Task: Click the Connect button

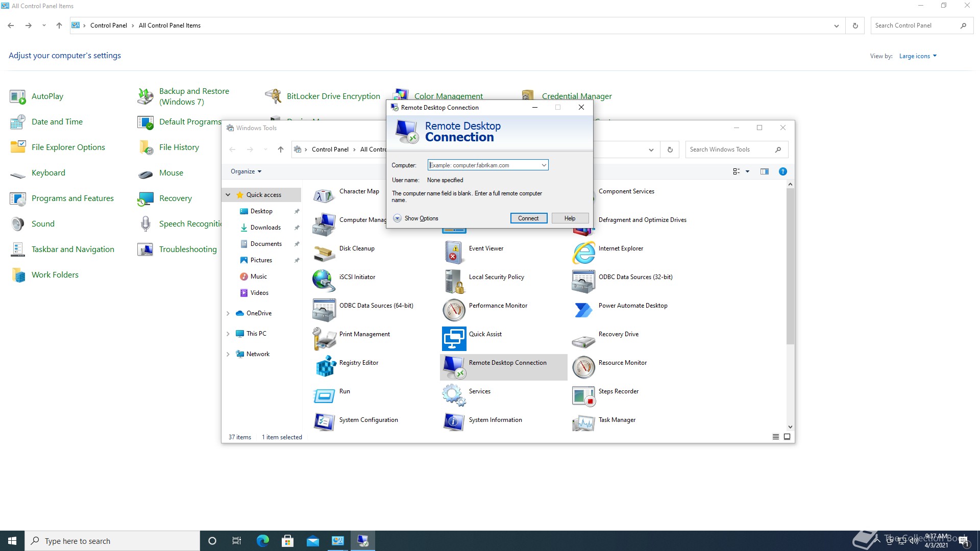Action: point(528,218)
